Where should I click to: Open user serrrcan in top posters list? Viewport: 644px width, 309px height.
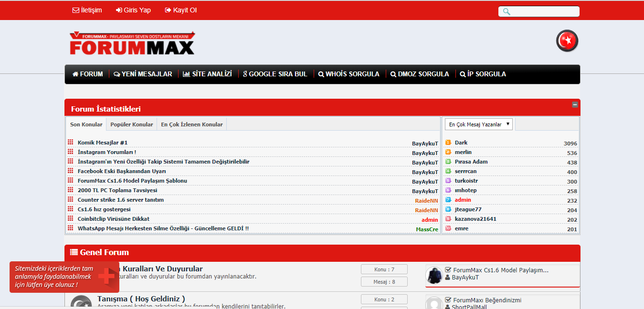[465, 171]
